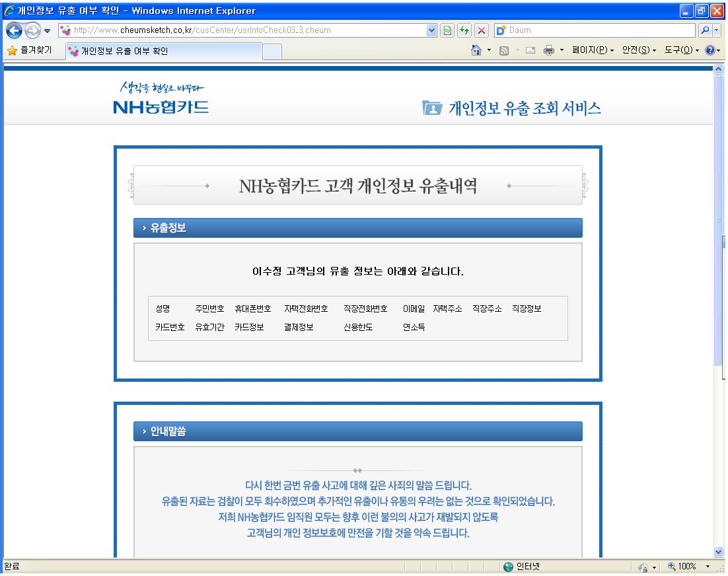Image resolution: width=728 pixels, height=576 pixels.
Task: Click the 결제정보 leaked item
Action: click(299, 327)
